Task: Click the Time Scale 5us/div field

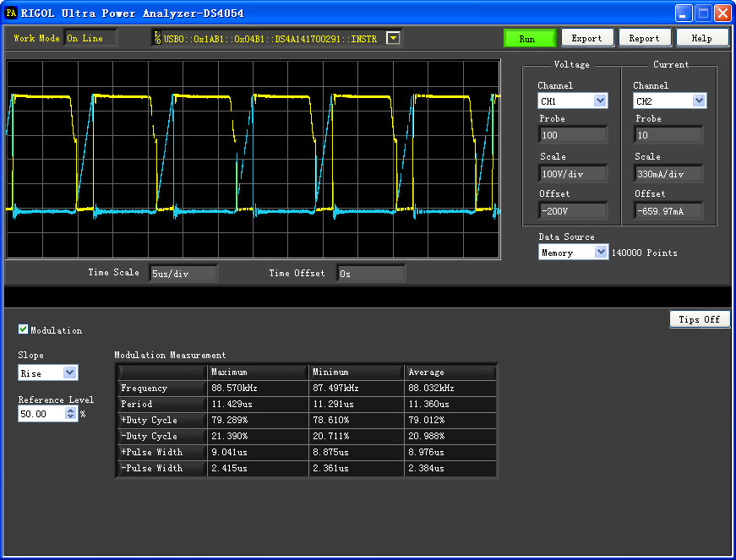Action: [x=183, y=274]
